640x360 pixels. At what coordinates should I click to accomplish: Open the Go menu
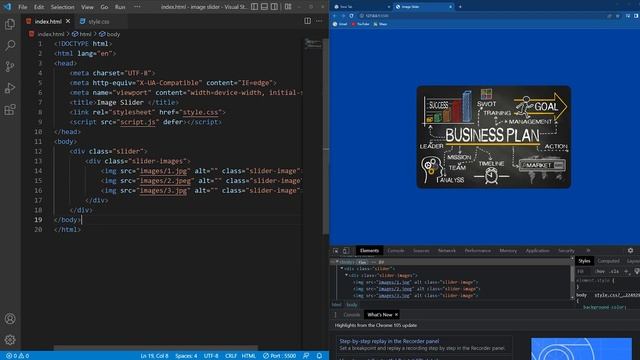tap(104, 7)
